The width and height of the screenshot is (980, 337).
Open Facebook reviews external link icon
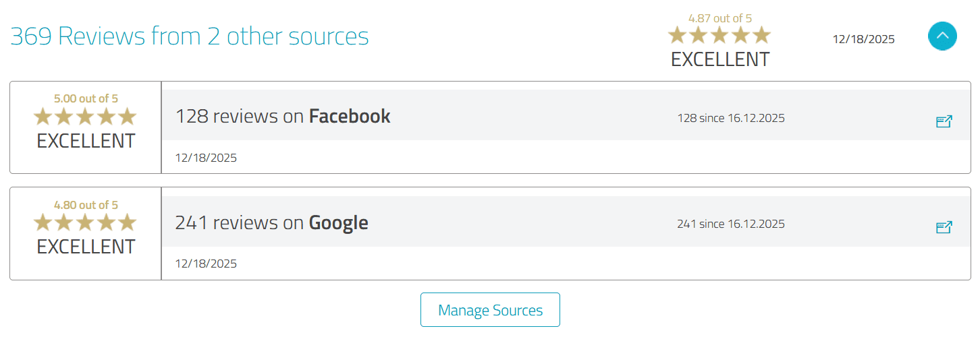pos(944,121)
